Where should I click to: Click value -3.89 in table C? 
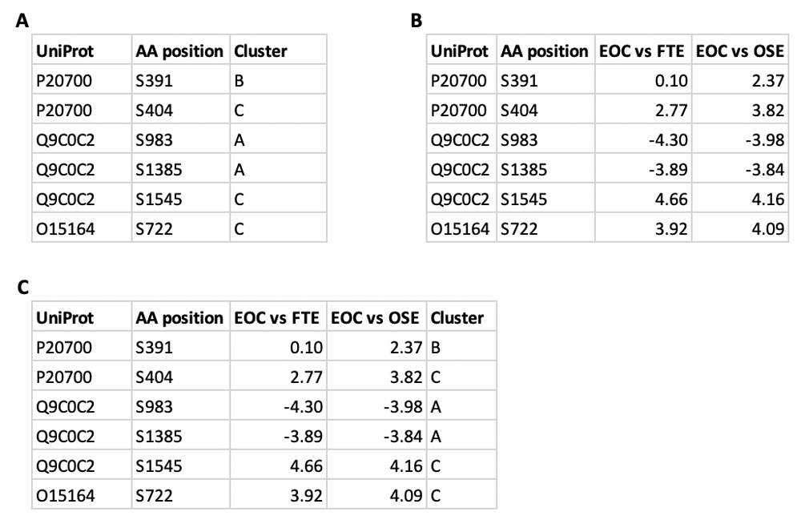303,437
